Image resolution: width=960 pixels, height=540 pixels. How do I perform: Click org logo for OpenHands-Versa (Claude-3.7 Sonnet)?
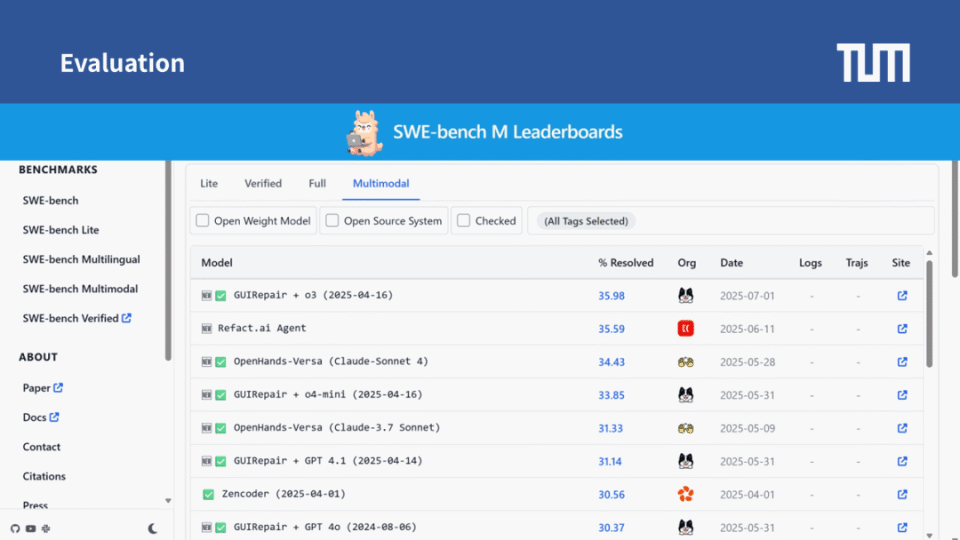point(686,428)
